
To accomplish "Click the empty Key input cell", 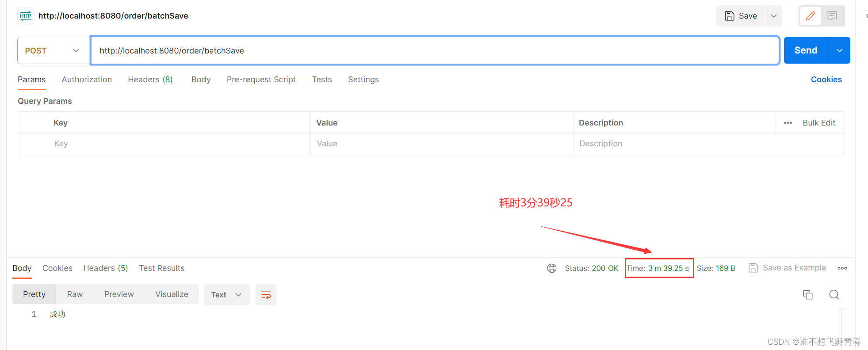I will pos(179,144).
